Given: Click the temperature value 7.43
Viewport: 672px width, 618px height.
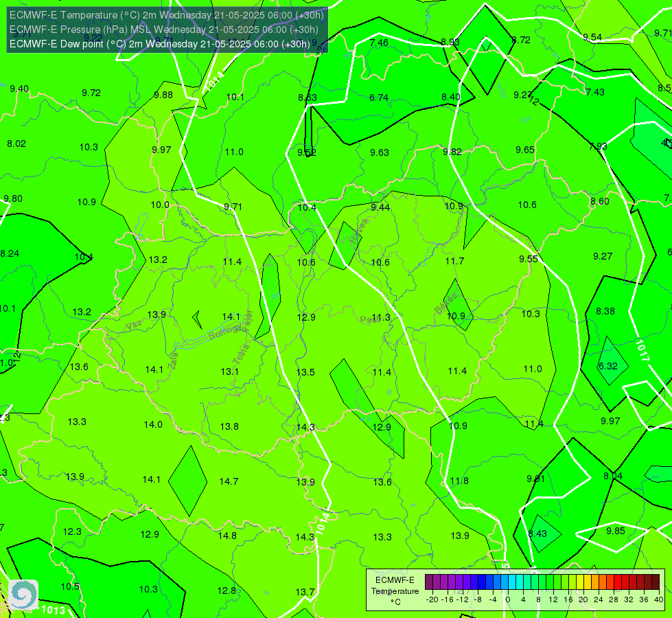Looking at the screenshot, I should click(x=595, y=92).
